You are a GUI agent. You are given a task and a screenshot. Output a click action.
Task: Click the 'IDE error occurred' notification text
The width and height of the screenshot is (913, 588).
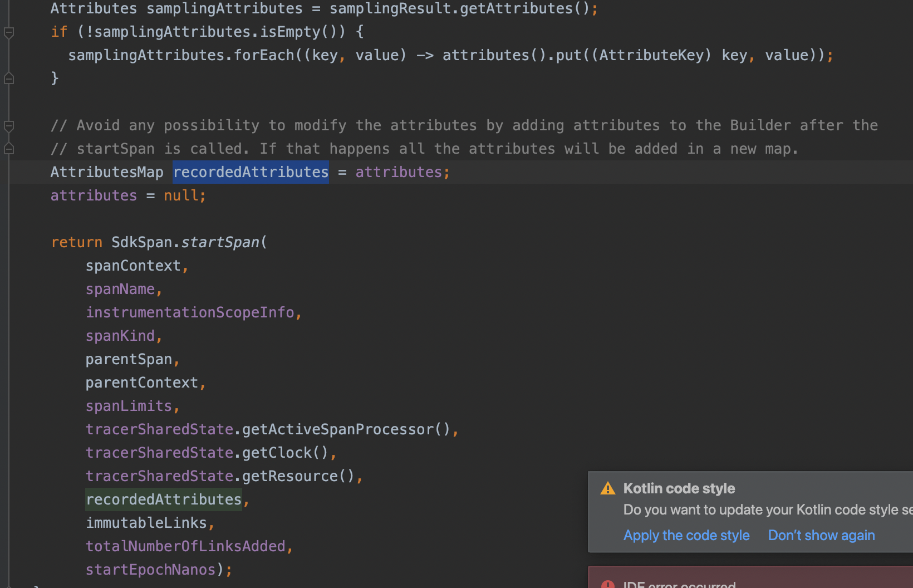(680, 584)
